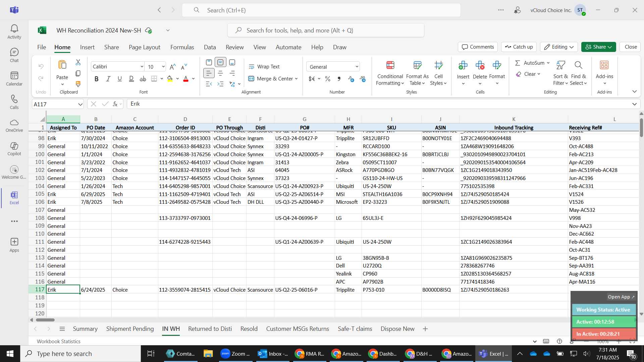Collapse the ribbon with the chevron
The height and width of the screenshot is (362, 644).
tap(634, 92)
